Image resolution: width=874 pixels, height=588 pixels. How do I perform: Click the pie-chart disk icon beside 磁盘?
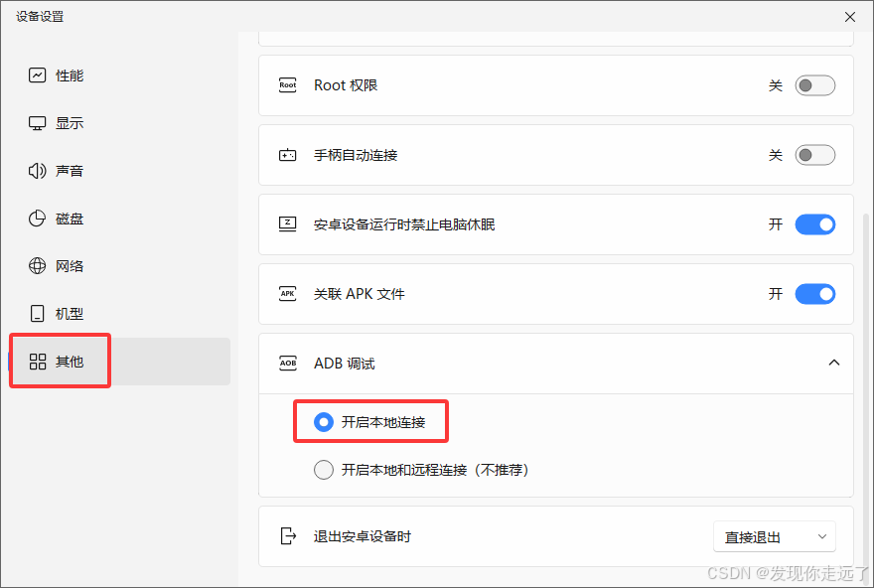coord(38,219)
